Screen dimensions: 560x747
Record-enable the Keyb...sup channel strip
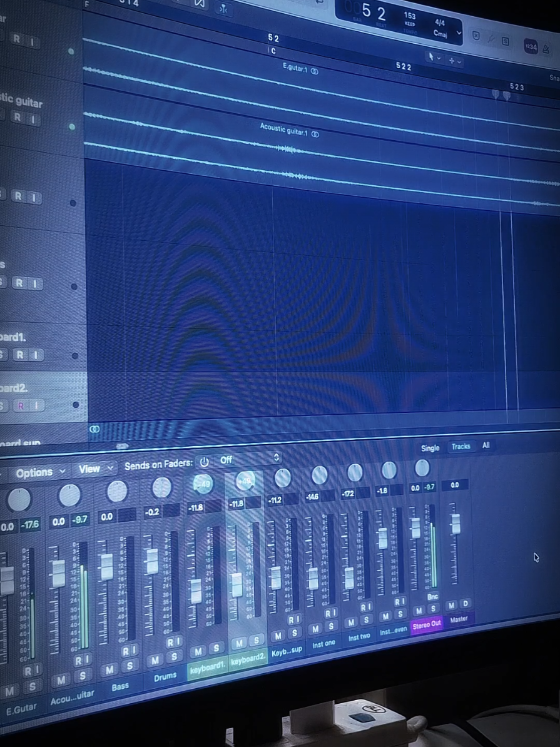(290, 619)
